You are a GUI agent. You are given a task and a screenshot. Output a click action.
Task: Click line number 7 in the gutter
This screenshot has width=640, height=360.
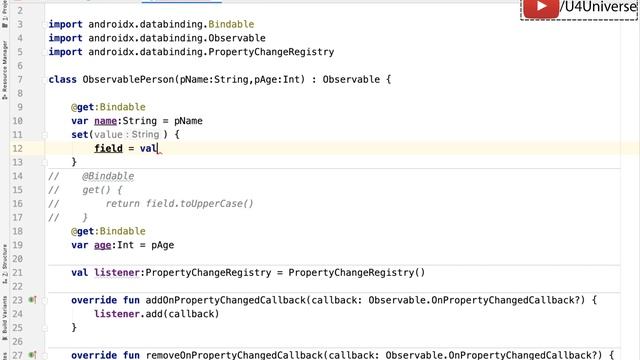[20, 80]
